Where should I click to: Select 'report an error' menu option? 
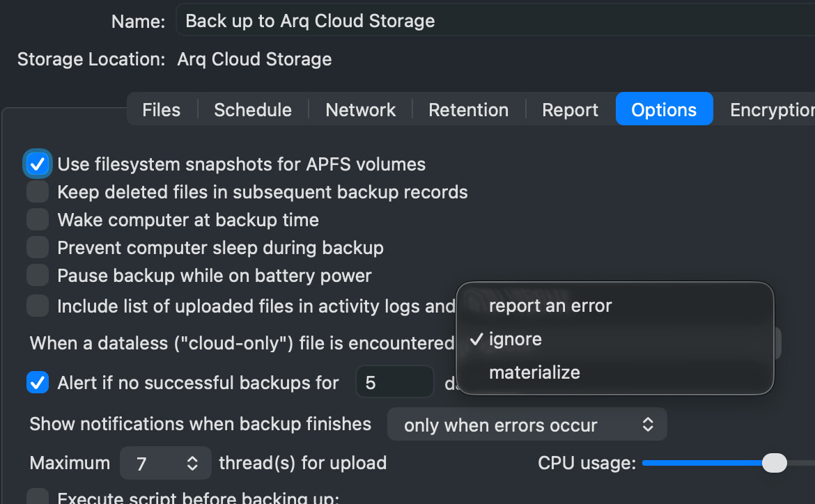click(x=550, y=306)
